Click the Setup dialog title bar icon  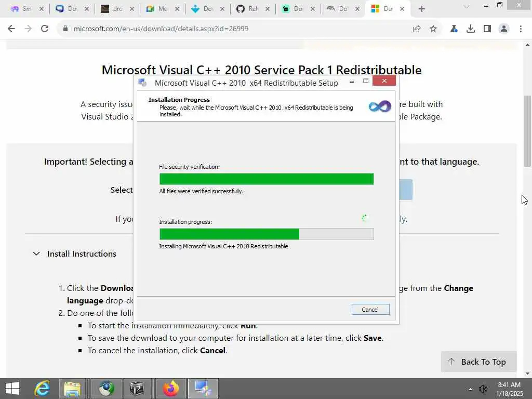click(143, 83)
